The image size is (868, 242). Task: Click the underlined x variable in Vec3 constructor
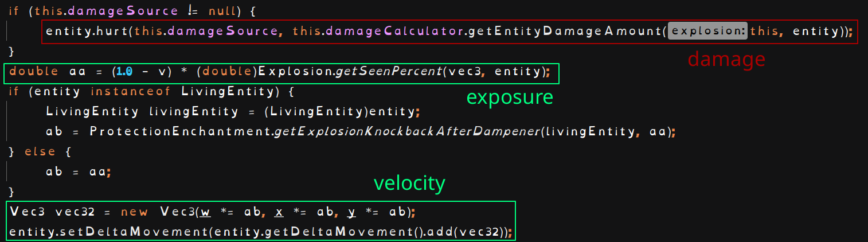[279, 212]
